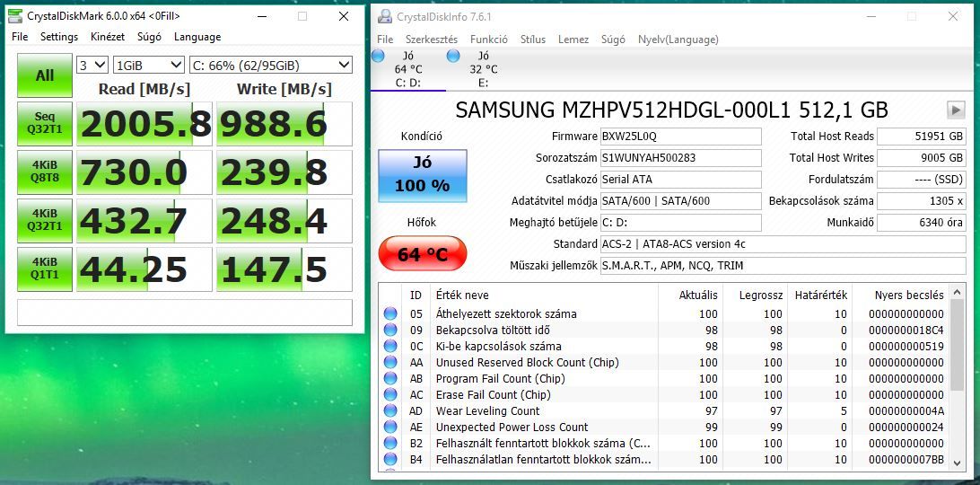The width and height of the screenshot is (980, 485).
Task: Click the blue status orb for disk E:
Action: pyautogui.click(x=454, y=57)
